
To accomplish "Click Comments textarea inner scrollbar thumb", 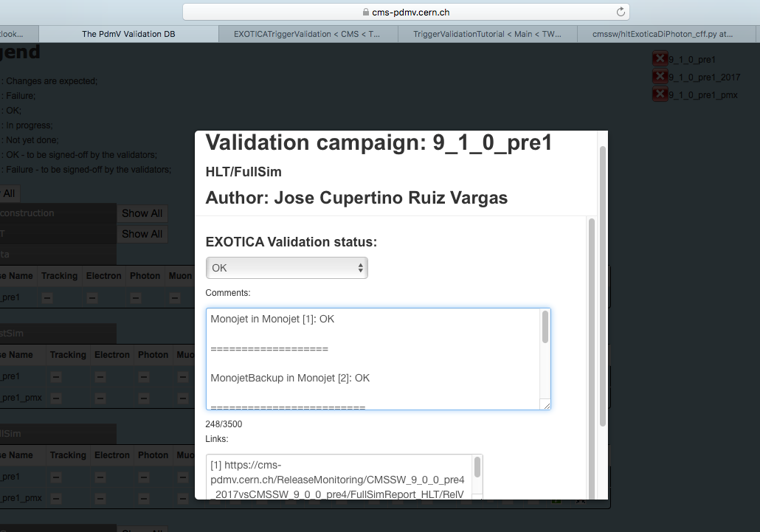I will click(x=545, y=327).
